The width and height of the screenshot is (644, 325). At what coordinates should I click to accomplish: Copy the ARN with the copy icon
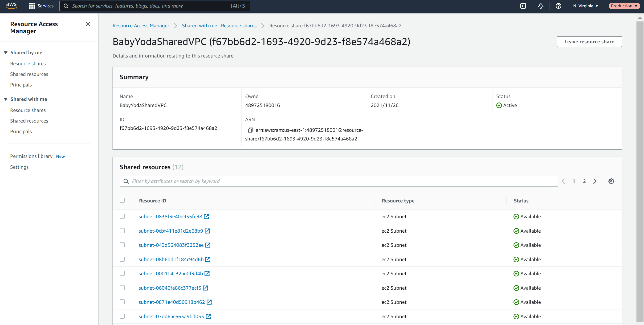(x=250, y=130)
